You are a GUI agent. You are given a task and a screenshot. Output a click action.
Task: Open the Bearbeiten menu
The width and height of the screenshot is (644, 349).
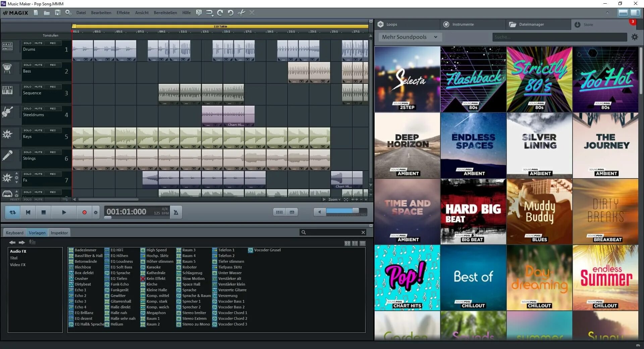[101, 13]
